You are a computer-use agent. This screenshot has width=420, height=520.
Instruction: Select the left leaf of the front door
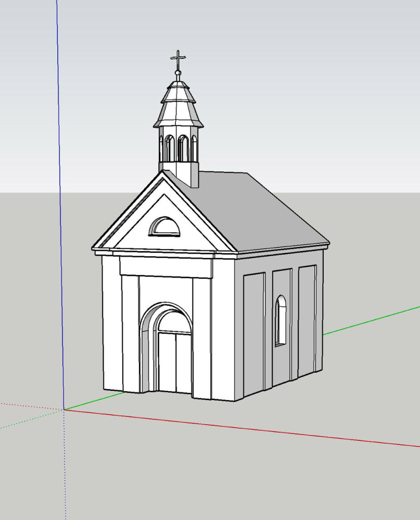[167, 362]
